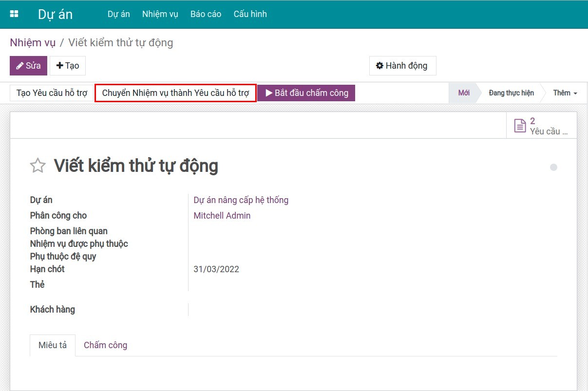Click Chuyển Nhiệm vụ thành Yêu cầu hỗ trợ
The width and height of the screenshot is (588, 391).
pos(175,93)
